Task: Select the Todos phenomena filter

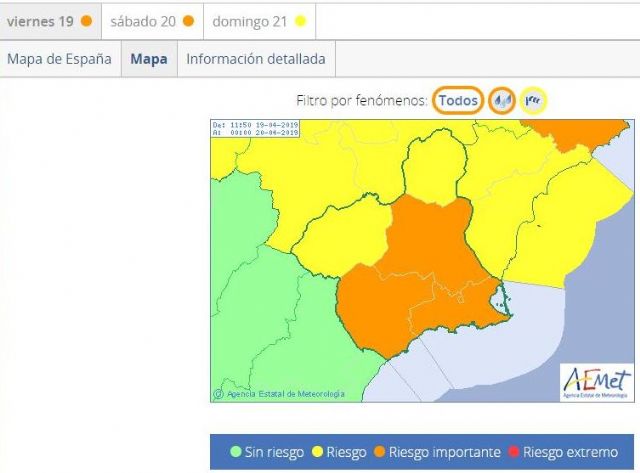Action: click(458, 101)
